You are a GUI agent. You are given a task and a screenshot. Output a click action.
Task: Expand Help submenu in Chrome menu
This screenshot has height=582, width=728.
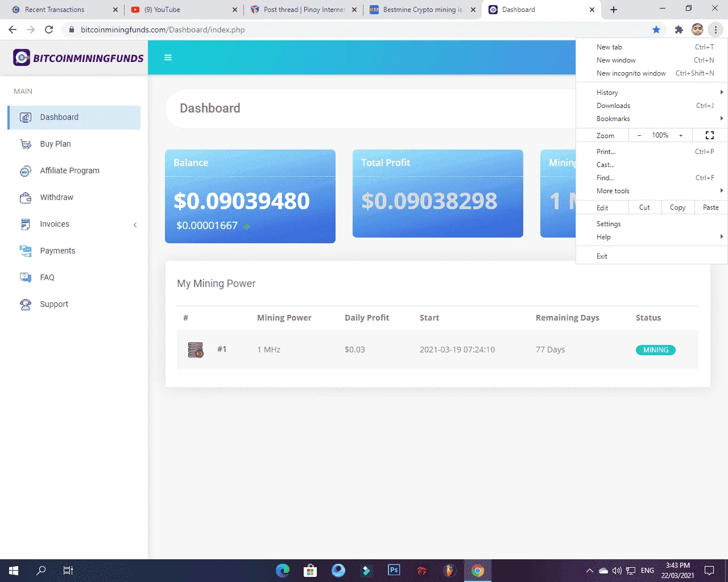[652, 237]
